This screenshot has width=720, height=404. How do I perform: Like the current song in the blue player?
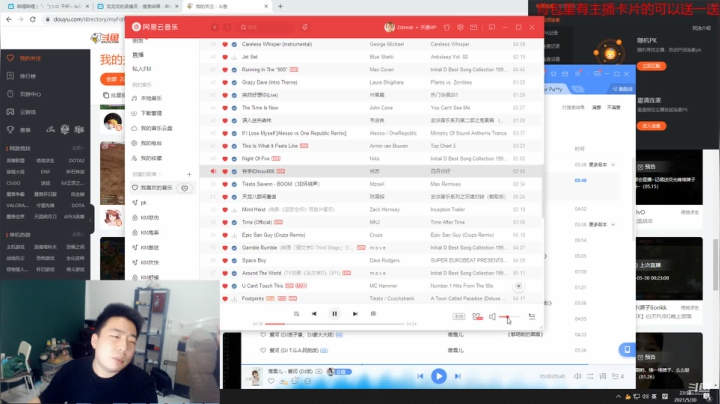pyautogui.click(x=271, y=381)
